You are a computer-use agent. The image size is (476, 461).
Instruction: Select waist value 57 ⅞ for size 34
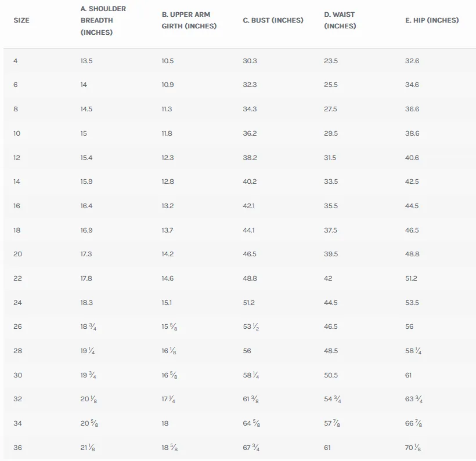click(332, 423)
